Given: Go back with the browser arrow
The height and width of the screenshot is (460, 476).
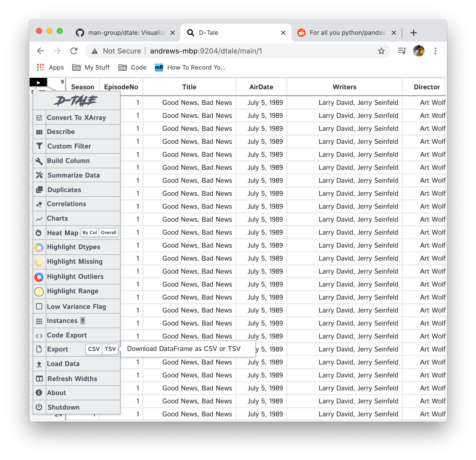Looking at the screenshot, I should [41, 51].
